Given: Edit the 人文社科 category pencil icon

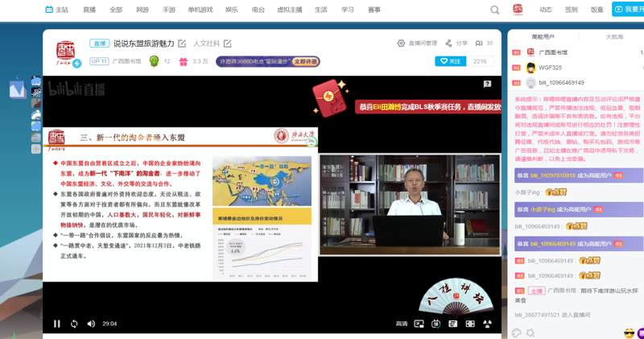Looking at the screenshot, I should (228, 43).
